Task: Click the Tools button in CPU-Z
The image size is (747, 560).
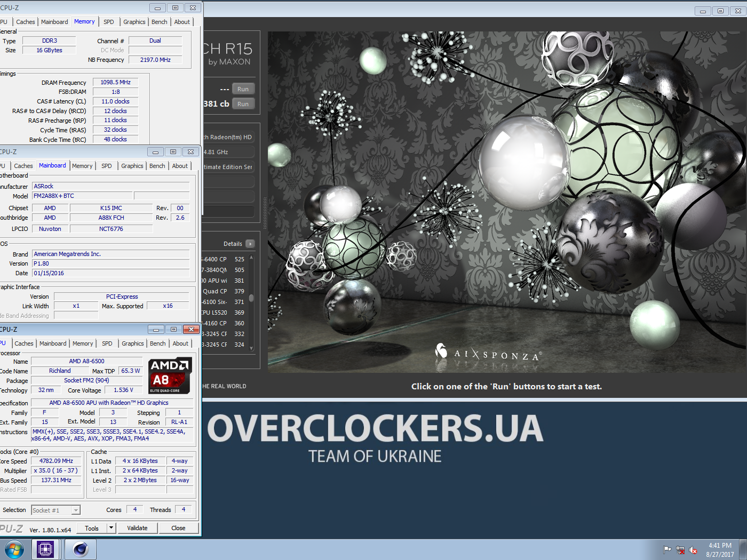Action: click(x=92, y=528)
